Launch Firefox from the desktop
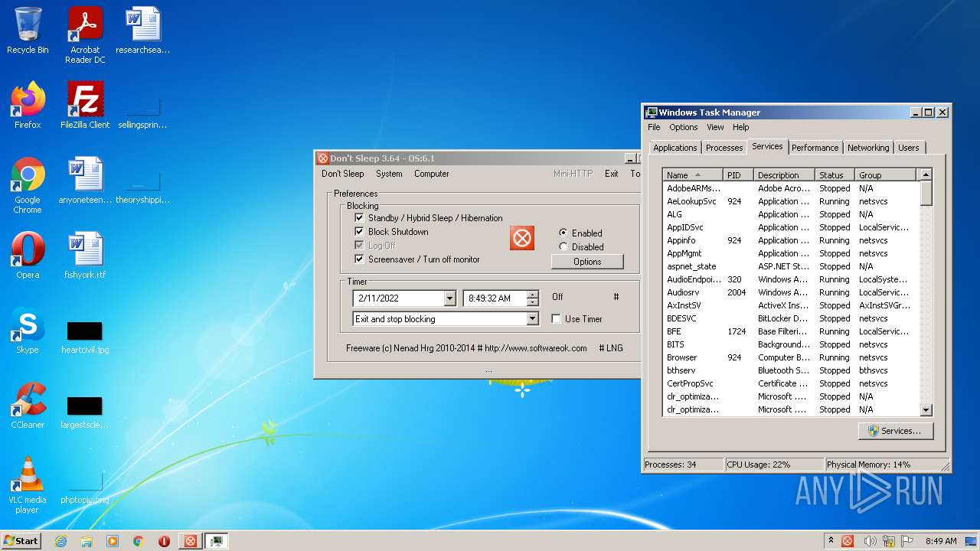Screen dimensions: 980x551 pyautogui.click(x=28, y=105)
